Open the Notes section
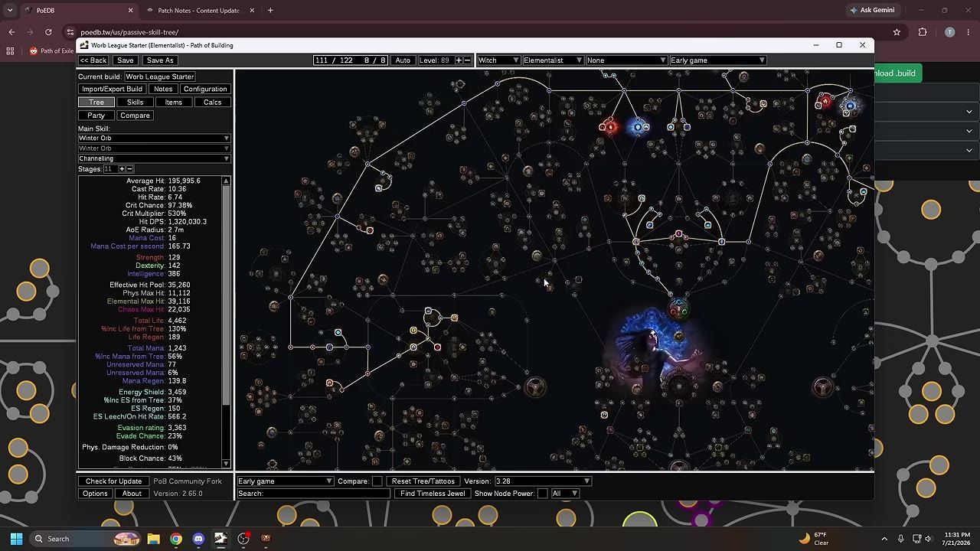 tap(163, 90)
